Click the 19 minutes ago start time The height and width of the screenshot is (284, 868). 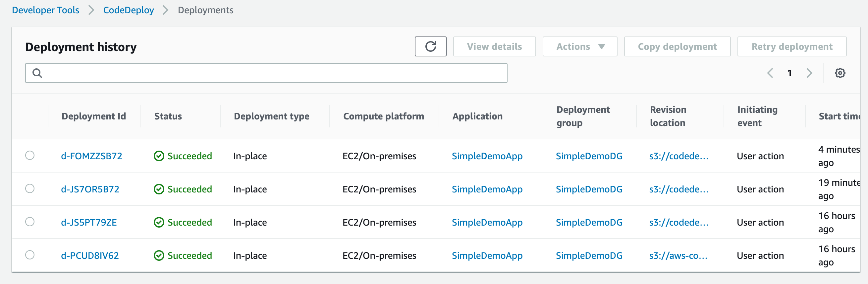coord(839,189)
